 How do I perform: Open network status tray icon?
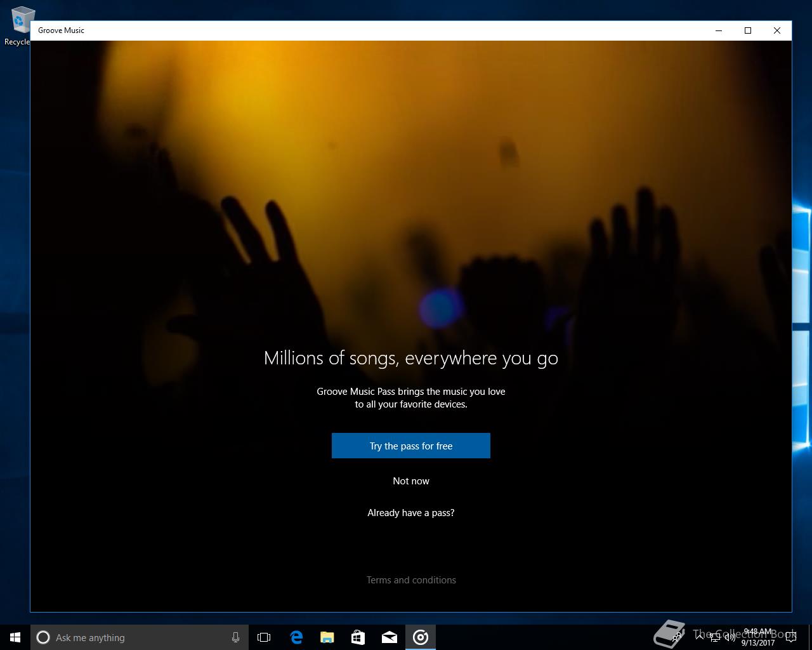point(714,637)
